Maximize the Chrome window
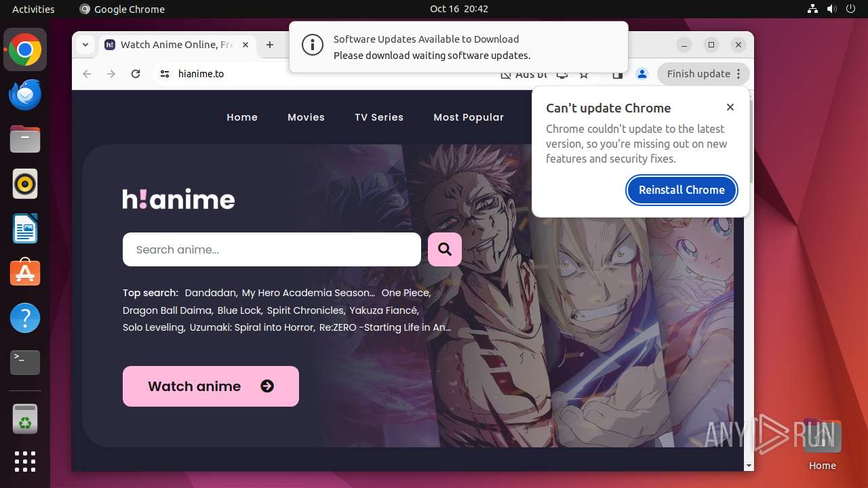Viewport: 868px width, 488px height. click(711, 45)
